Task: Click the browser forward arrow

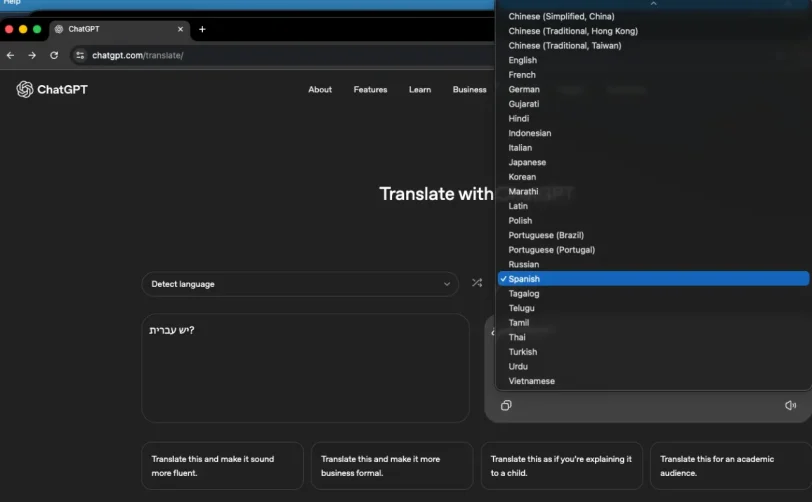Action: click(x=32, y=55)
